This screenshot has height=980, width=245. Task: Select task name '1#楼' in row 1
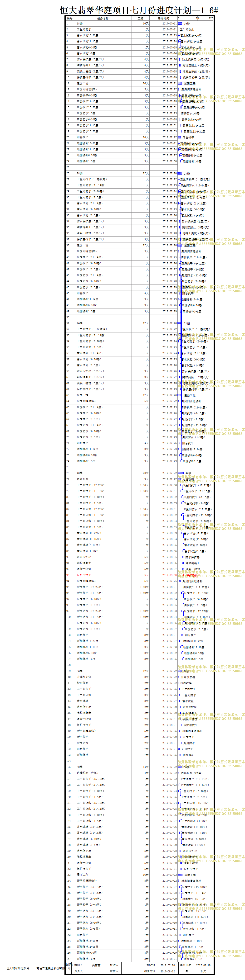(x=80, y=24)
